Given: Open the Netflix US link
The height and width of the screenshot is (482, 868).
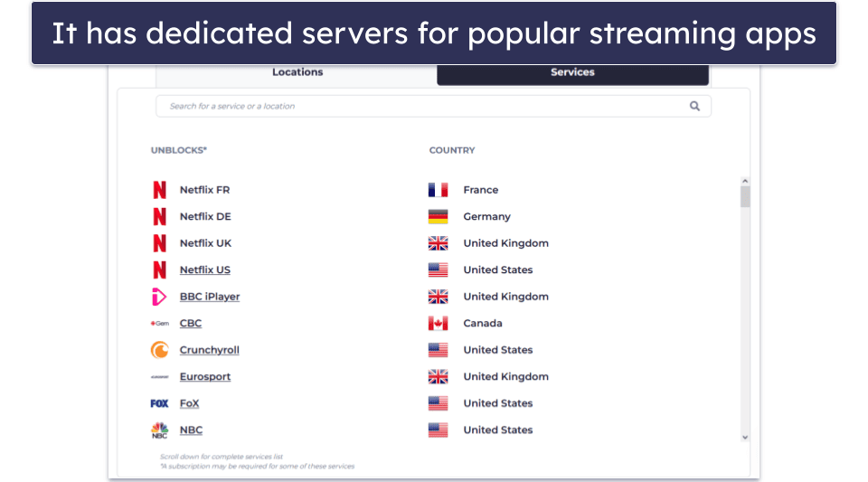Looking at the screenshot, I should coord(205,270).
